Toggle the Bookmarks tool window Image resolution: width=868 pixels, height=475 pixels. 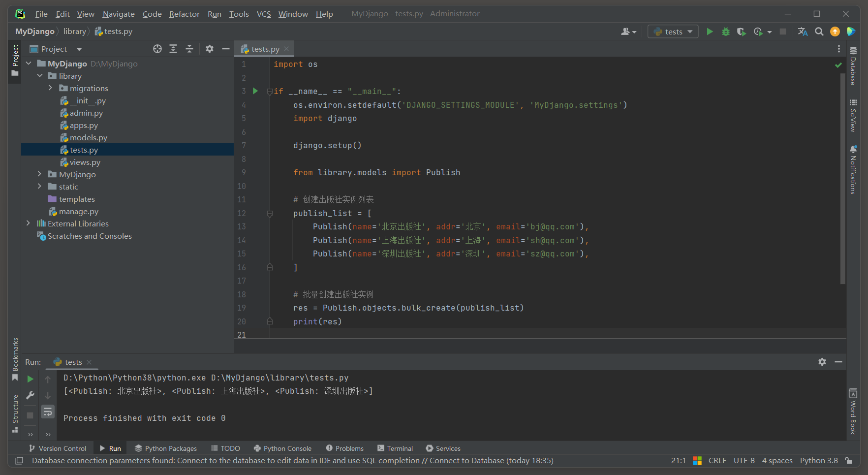(15, 359)
